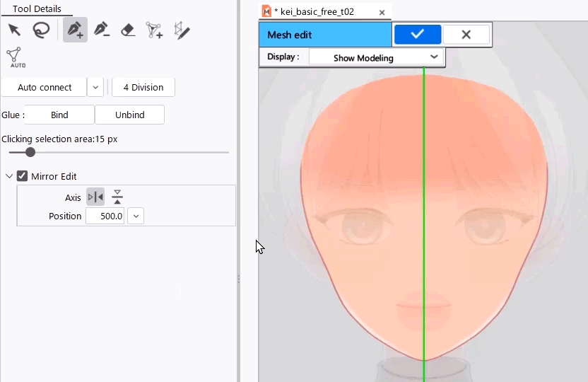This screenshot has width=588, height=382.
Task: Choose the add vertex pen tool
Action: [75, 30]
